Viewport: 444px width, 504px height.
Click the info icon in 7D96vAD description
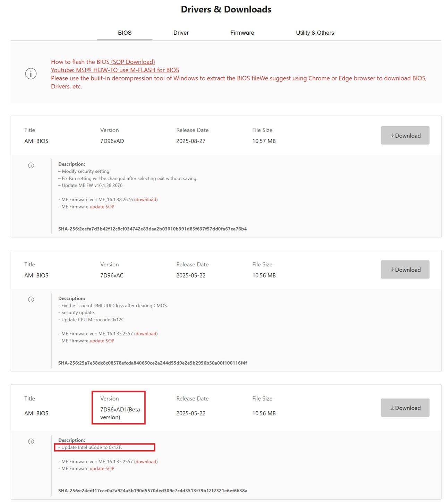[x=31, y=165]
